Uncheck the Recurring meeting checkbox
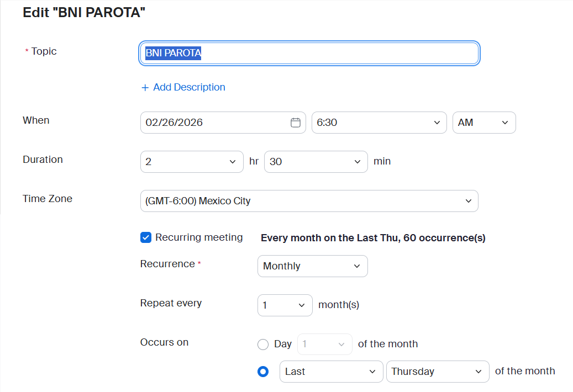573x392 pixels. [x=146, y=237]
